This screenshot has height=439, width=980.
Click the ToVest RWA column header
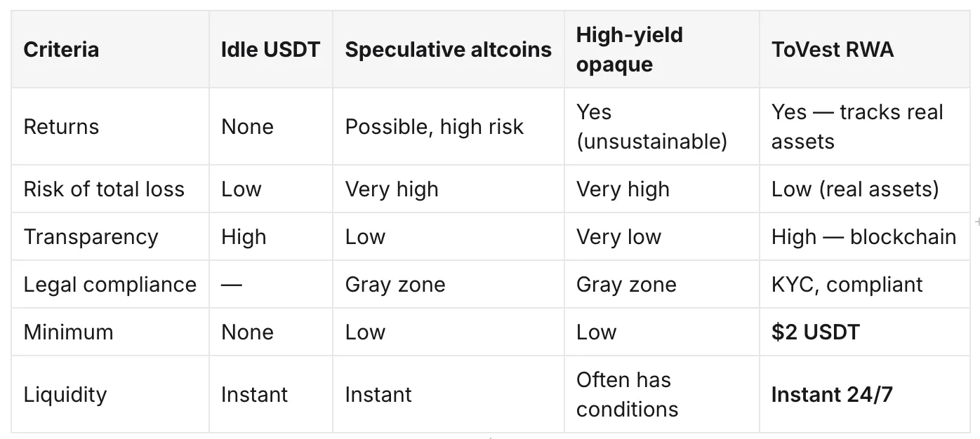[x=833, y=50]
